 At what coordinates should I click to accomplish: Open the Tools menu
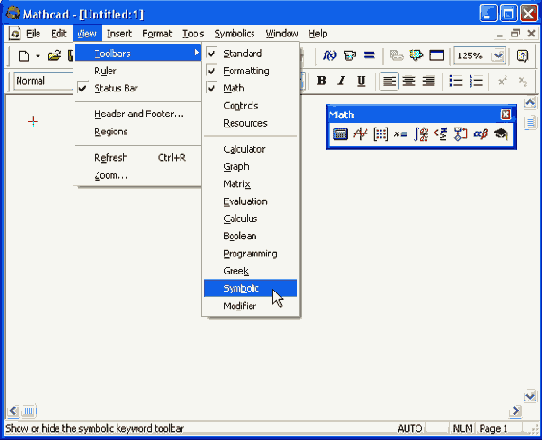(193, 34)
